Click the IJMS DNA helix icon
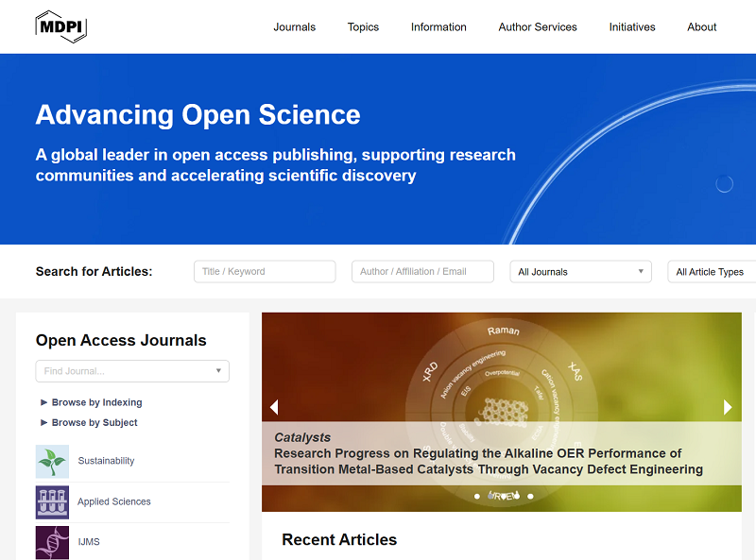This screenshot has width=756, height=560. tap(52, 543)
